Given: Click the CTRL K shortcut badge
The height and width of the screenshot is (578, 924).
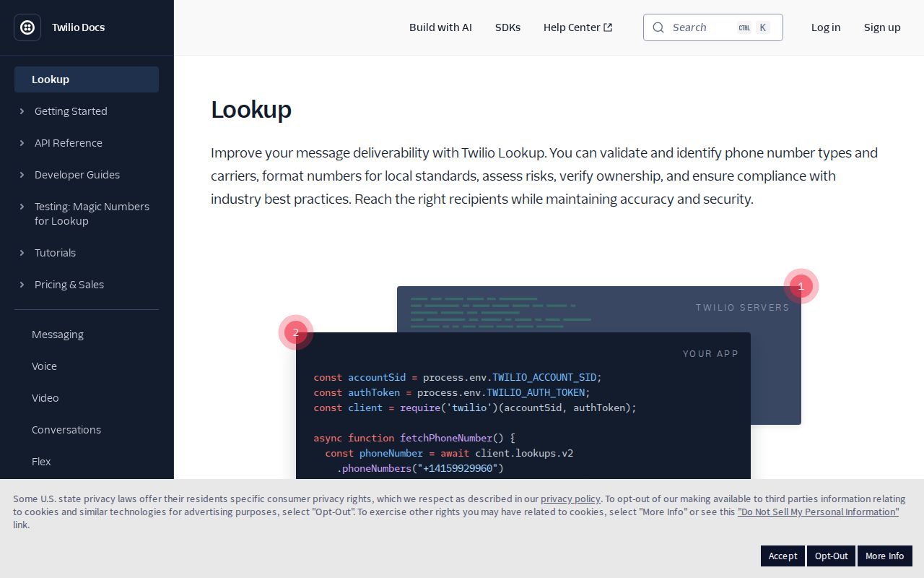Looking at the screenshot, I should tap(753, 27).
